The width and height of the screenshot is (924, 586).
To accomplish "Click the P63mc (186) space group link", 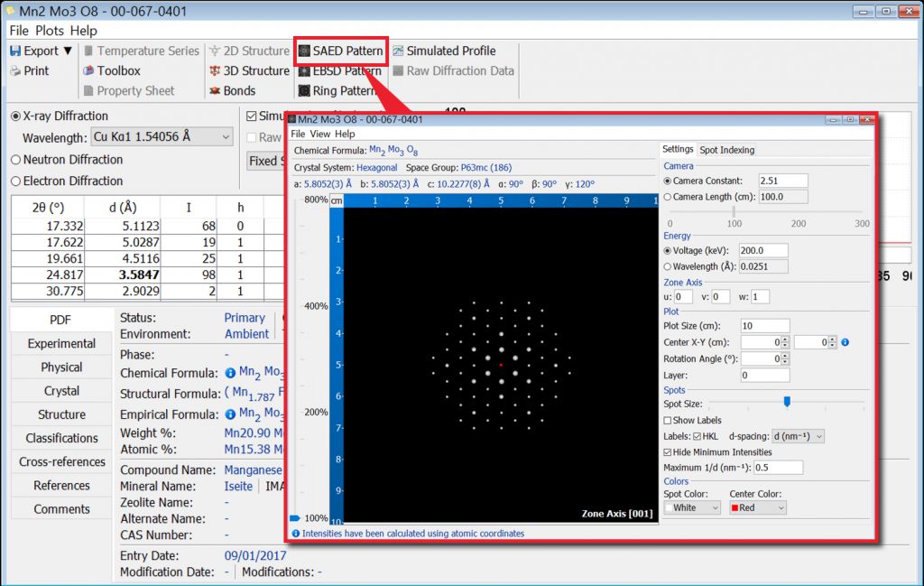I will 485,168.
